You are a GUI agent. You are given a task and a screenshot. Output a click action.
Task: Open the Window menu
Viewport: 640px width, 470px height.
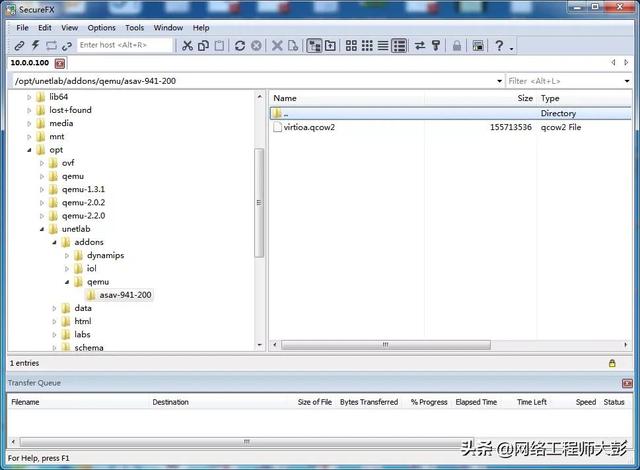click(168, 28)
